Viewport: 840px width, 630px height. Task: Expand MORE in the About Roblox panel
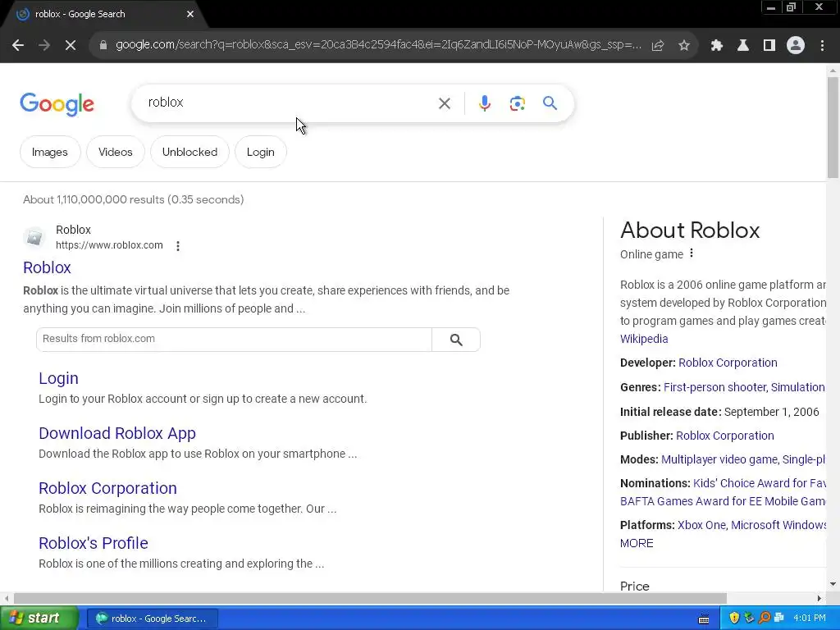point(637,543)
